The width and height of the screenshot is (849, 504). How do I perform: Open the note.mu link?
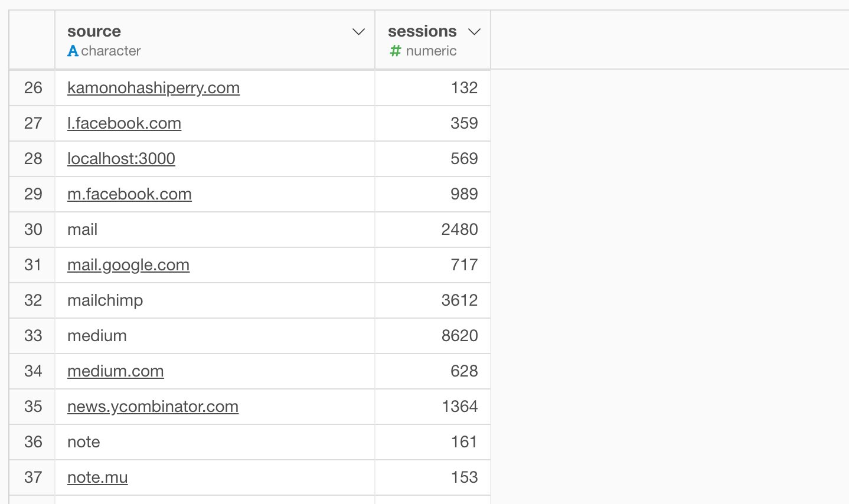(x=97, y=477)
